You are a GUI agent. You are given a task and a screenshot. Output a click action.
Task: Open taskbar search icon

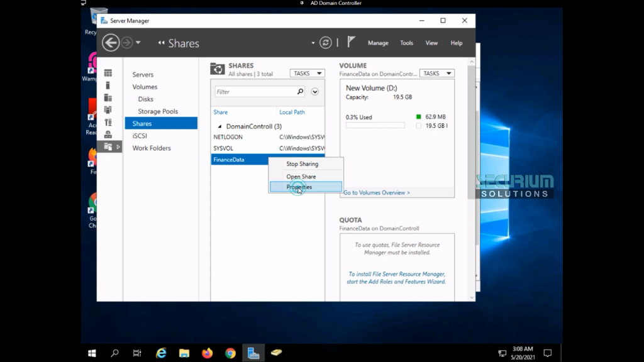[x=114, y=353]
